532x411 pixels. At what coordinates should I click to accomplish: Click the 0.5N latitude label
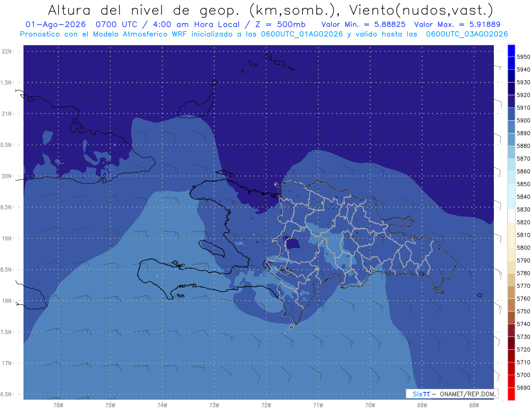[6, 145]
